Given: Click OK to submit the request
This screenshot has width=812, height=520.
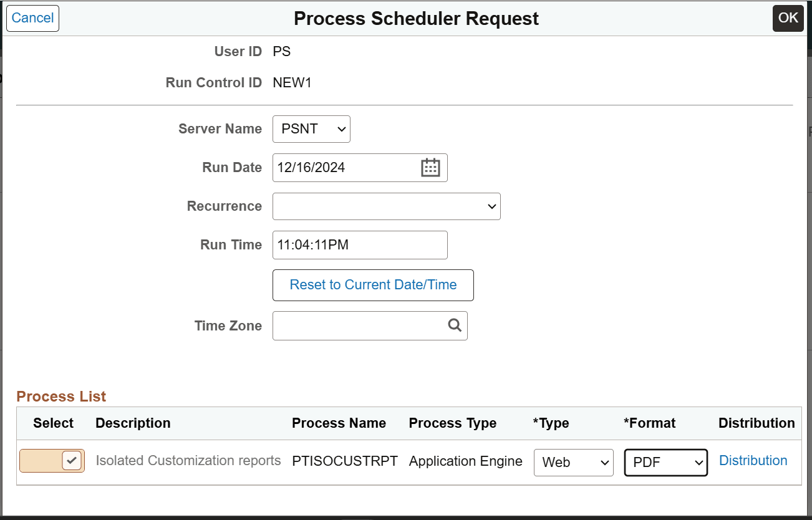Looking at the screenshot, I should click(x=788, y=18).
